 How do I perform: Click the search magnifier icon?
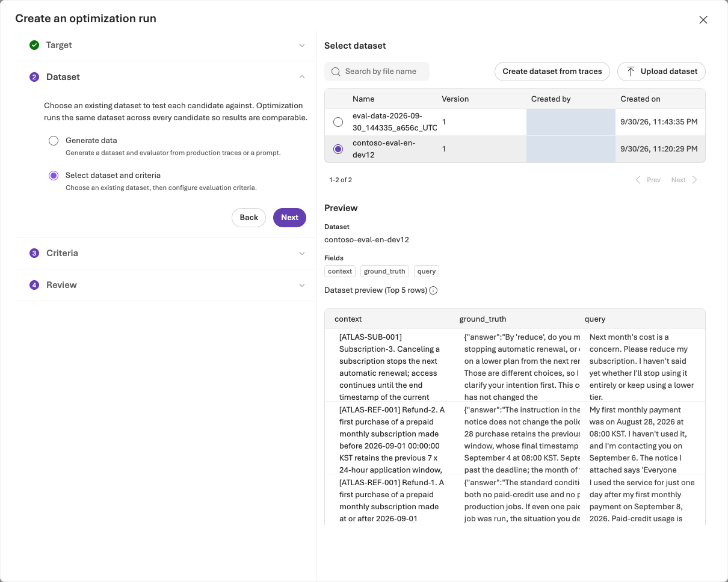click(x=336, y=72)
